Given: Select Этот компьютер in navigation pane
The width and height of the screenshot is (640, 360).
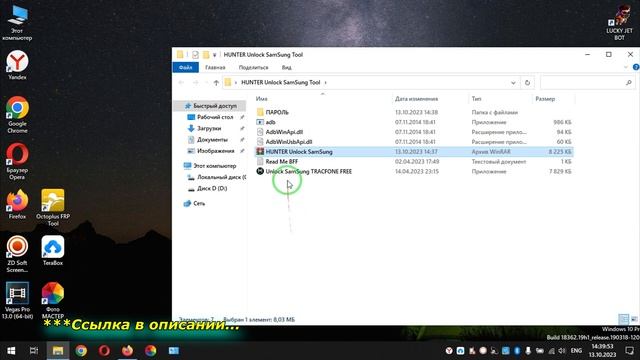Looking at the screenshot, I should coord(215,166).
